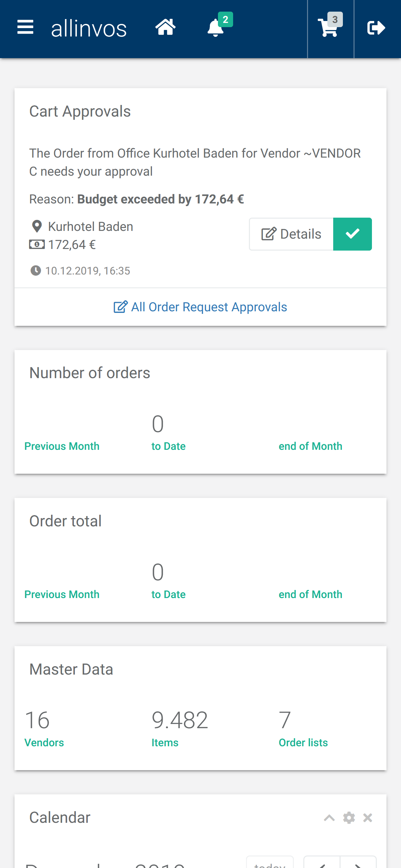Screen dimensions: 401x868
Task: Select Previous Month under Order total
Action: (x=62, y=594)
